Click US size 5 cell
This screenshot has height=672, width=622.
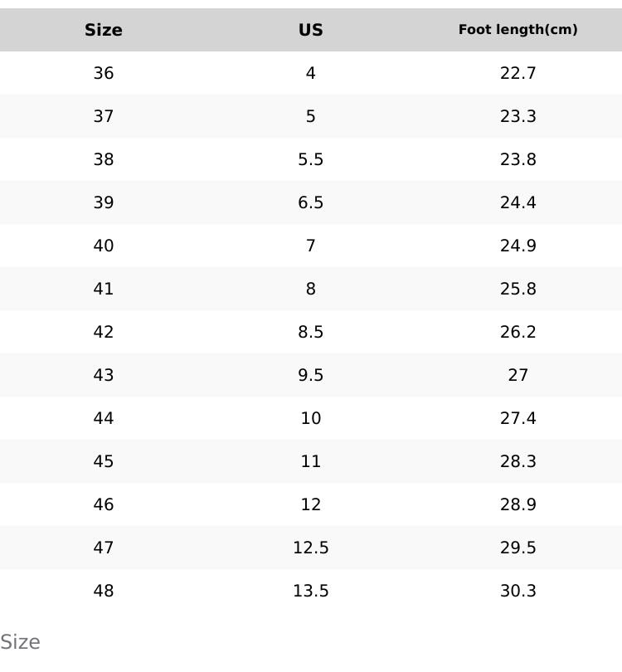(x=311, y=116)
